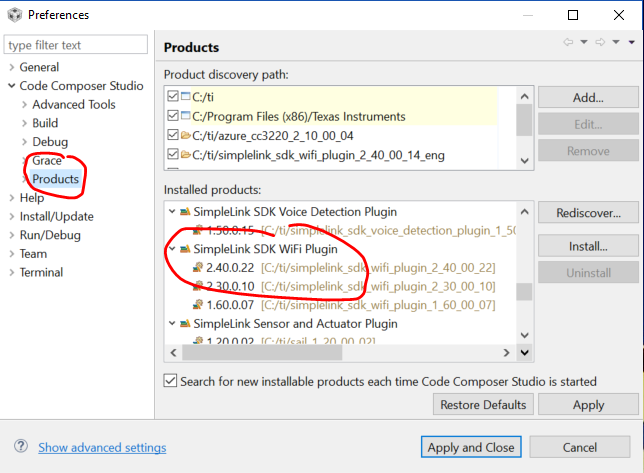
Task: Collapse the Code Composer Studio tree node
Action: [x=11, y=86]
